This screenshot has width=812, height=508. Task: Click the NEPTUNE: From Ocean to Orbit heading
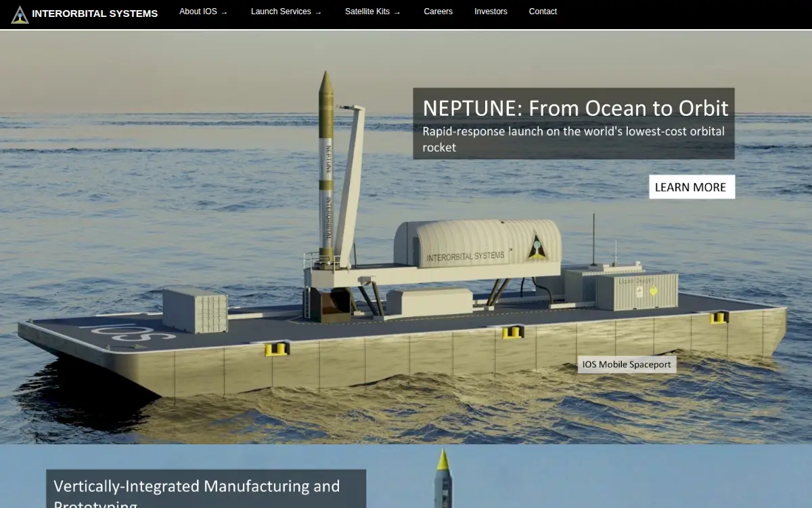point(575,108)
